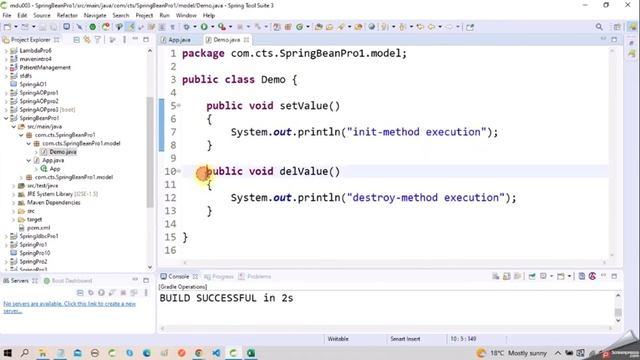Viewport: 640px width, 360px height.
Task: Switch to the Progress tab
Action: click(x=218, y=276)
